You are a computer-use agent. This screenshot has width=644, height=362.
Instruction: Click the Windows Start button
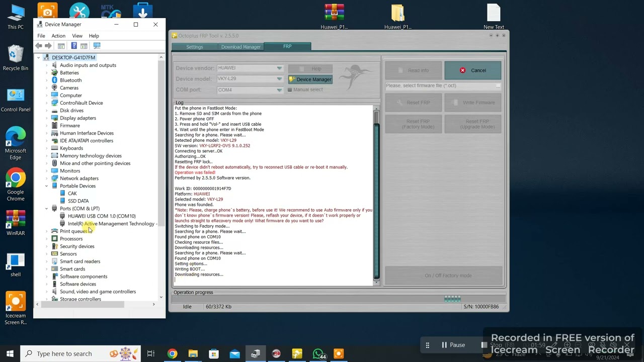pos(10,354)
